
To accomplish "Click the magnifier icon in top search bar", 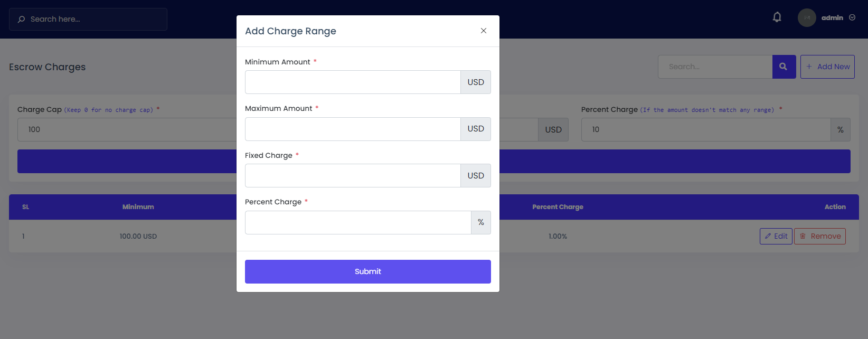I will pos(21,20).
